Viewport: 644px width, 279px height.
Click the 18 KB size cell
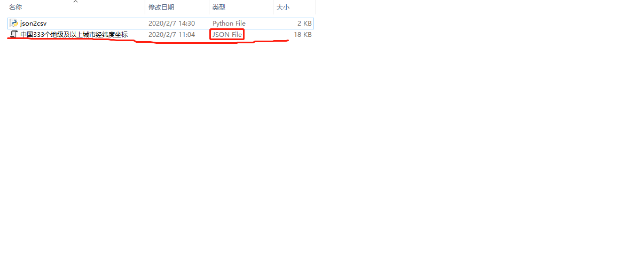coord(303,35)
